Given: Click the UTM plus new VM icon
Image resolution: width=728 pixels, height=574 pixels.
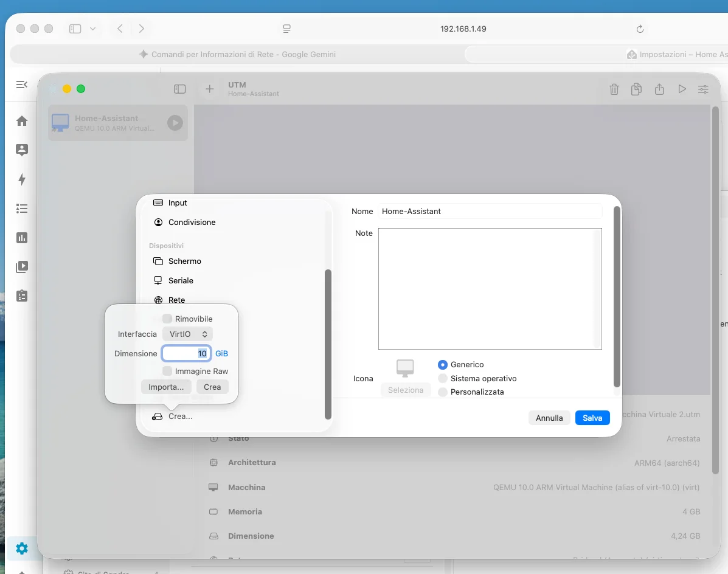Looking at the screenshot, I should click(x=209, y=89).
